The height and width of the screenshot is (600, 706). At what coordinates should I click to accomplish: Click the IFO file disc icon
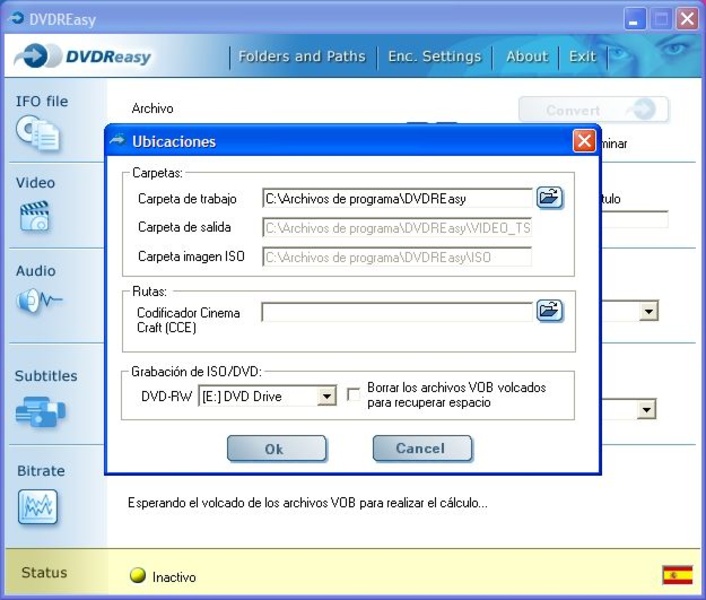click(37, 133)
